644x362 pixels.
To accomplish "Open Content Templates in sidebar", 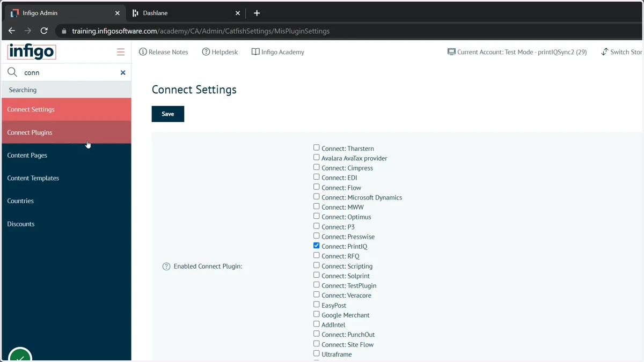I will point(67,178).
